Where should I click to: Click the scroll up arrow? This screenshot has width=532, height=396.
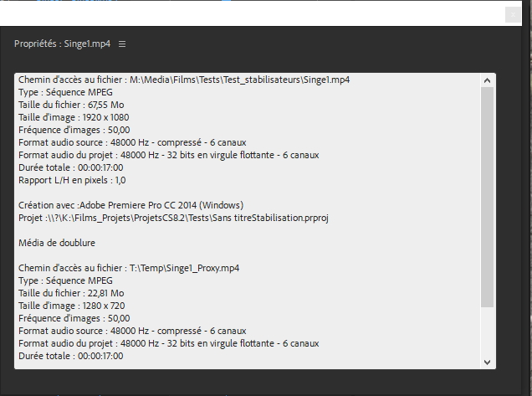pos(487,80)
